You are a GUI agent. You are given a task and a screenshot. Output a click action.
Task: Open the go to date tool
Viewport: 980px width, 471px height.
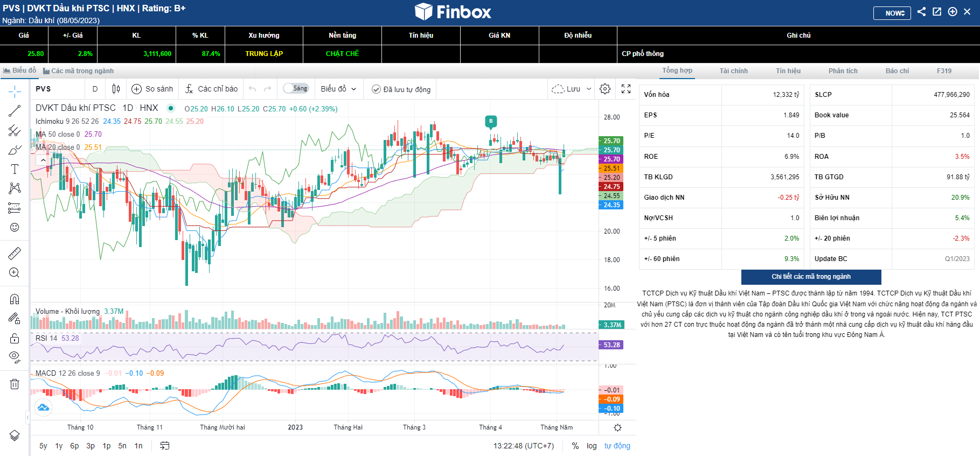[165, 446]
